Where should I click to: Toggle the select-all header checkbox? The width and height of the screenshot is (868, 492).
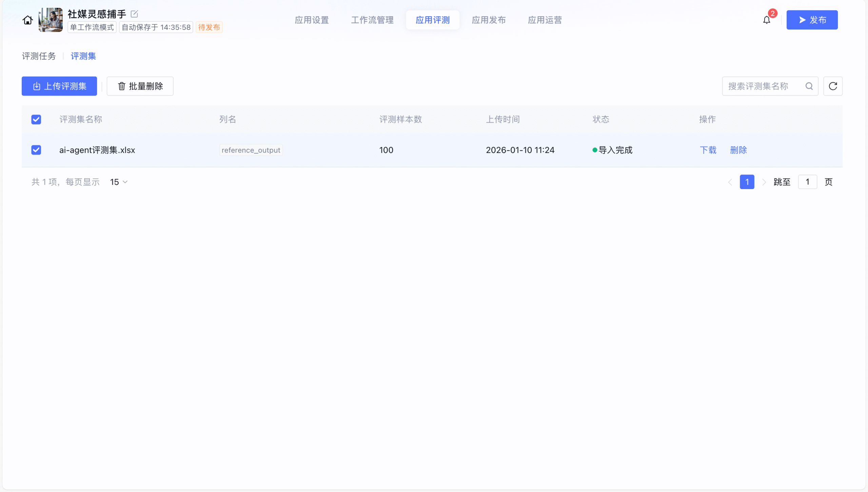36,120
